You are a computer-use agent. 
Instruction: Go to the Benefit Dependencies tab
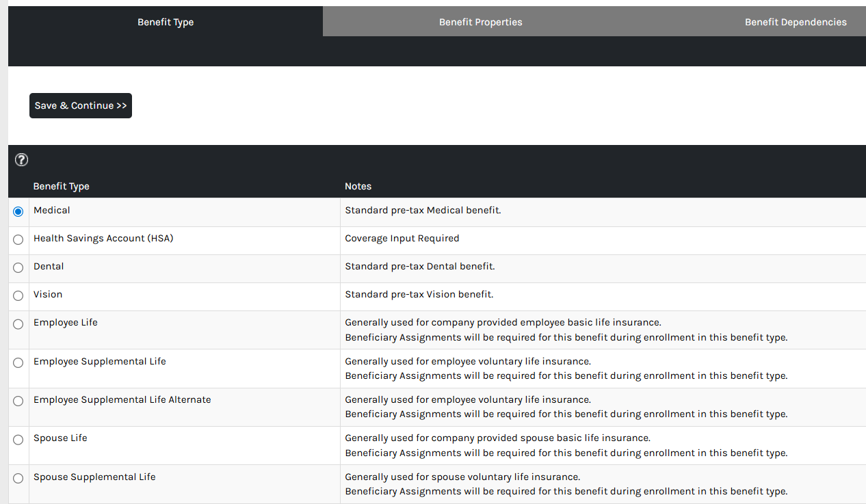[x=796, y=22]
